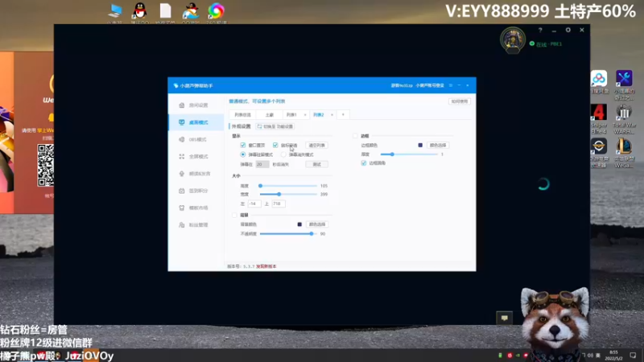Click the 边框颜色 color swatch

tap(420, 146)
